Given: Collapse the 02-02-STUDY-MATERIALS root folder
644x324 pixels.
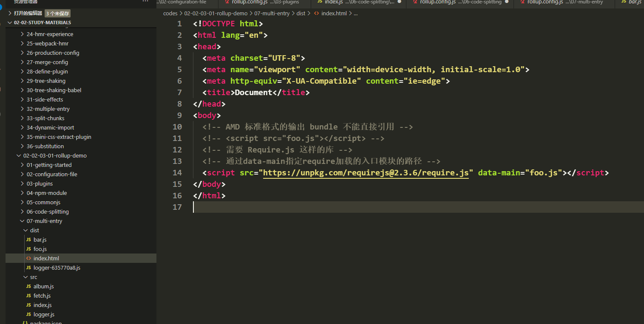Looking at the screenshot, I should 43,23.
